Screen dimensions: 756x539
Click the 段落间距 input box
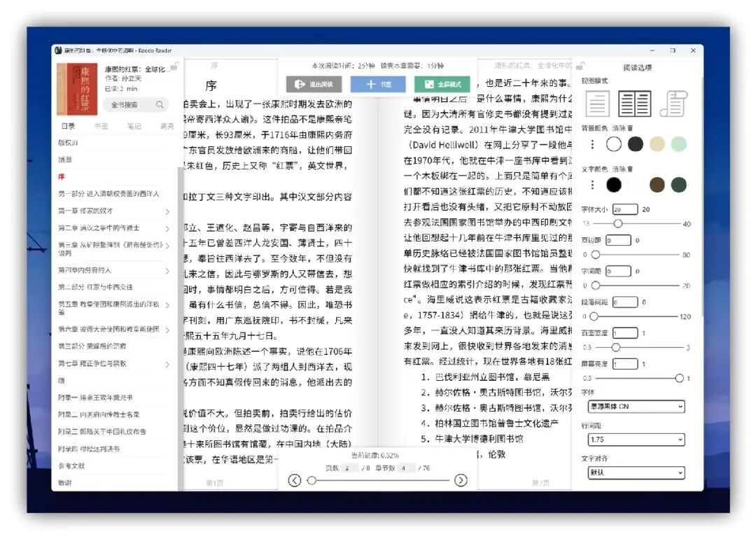coord(625,302)
